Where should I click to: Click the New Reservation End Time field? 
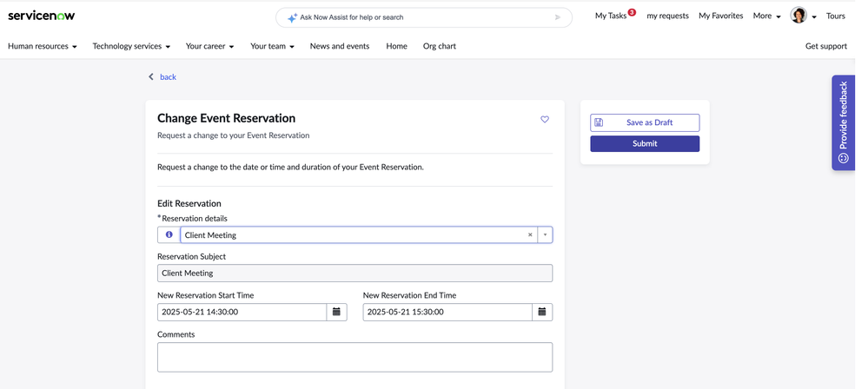(x=447, y=312)
